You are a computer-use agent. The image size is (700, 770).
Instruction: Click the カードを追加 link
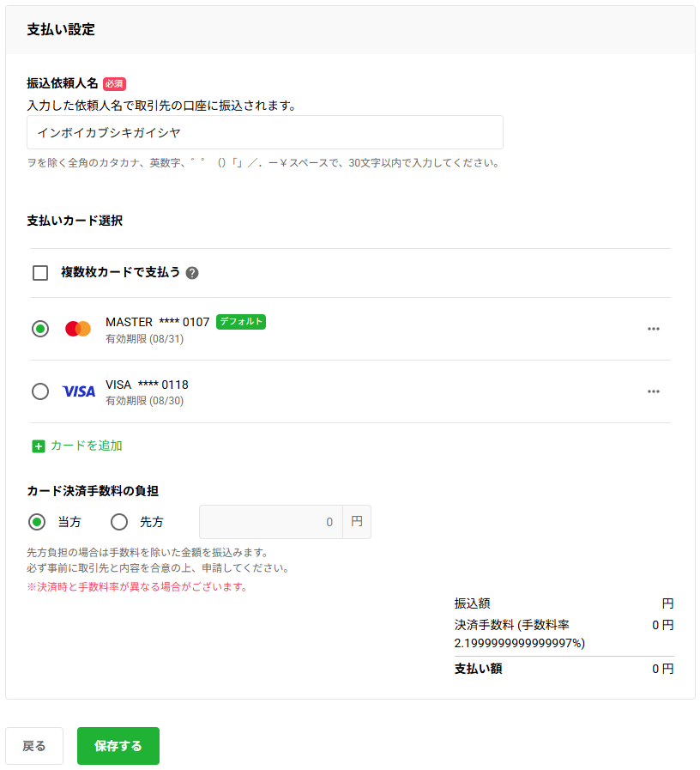point(87,446)
